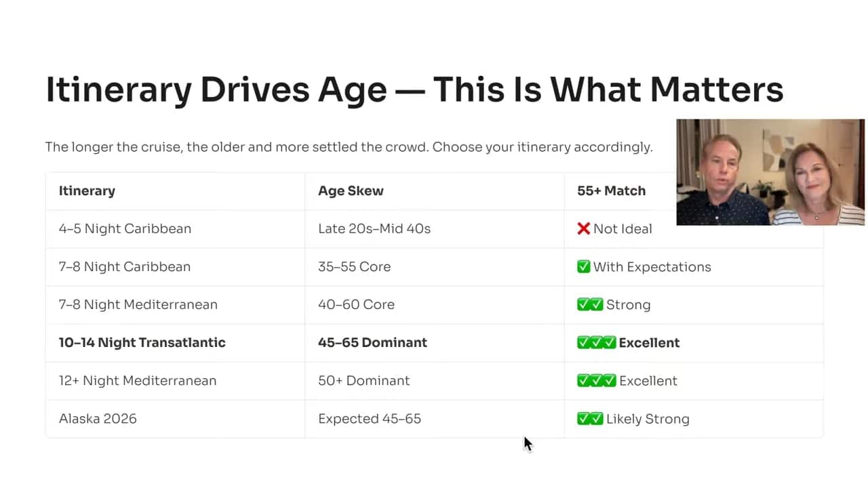Click the 'With Expectations' text

[652, 267]
